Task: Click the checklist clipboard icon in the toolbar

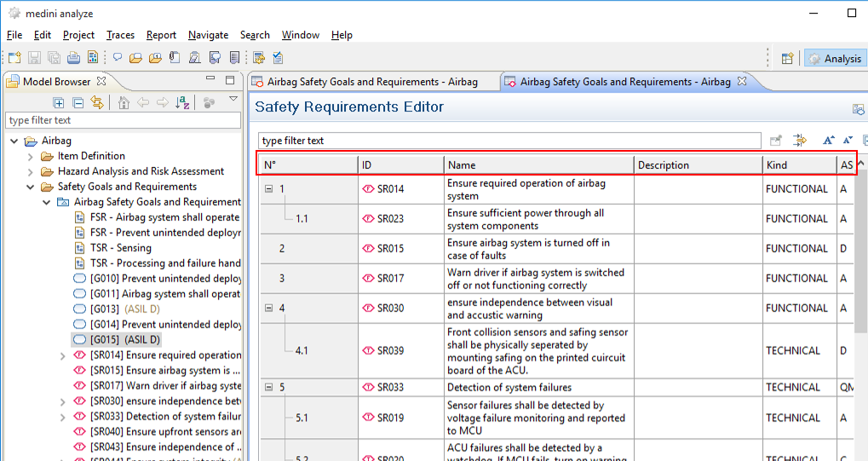Action: (278, 58)
